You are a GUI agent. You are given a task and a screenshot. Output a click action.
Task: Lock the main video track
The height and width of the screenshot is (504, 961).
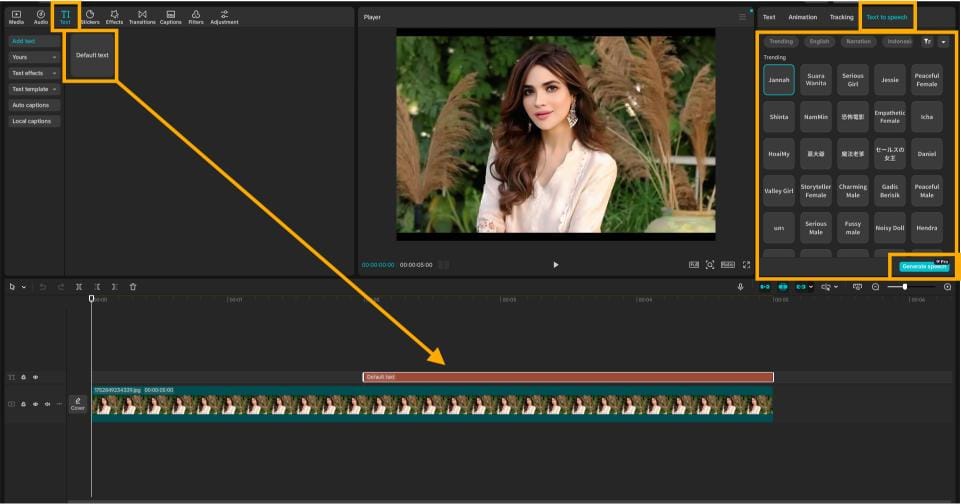click(24, 404)
